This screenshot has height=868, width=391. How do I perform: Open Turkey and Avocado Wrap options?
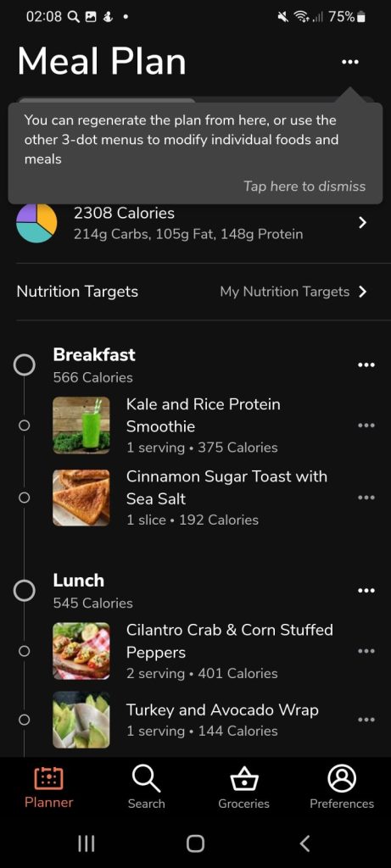366,720
